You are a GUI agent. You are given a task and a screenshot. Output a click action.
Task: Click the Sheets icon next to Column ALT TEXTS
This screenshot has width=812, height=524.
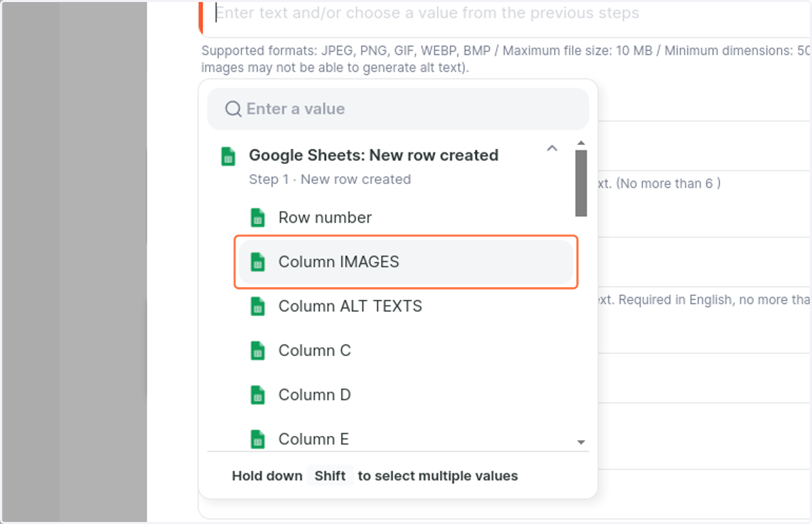257,306
